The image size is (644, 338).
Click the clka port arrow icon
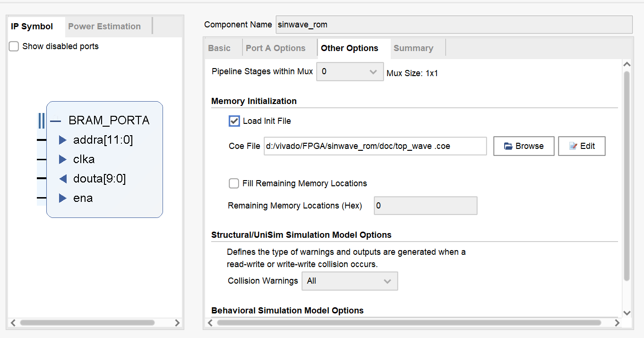(63, 159)
